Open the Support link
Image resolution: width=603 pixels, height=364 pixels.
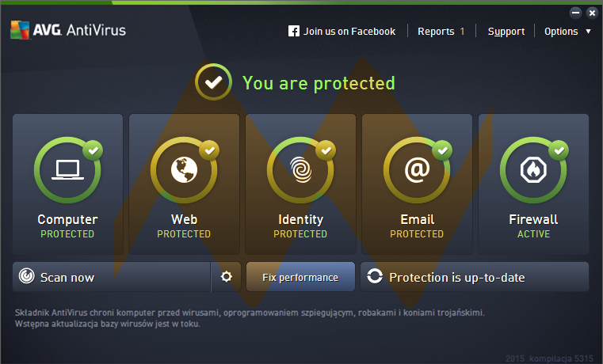tap(506, 32)
